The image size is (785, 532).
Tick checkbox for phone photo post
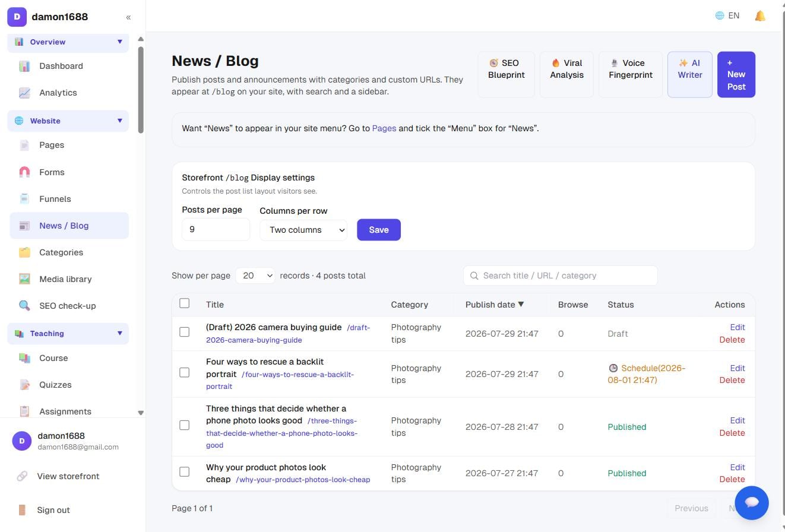185,425
